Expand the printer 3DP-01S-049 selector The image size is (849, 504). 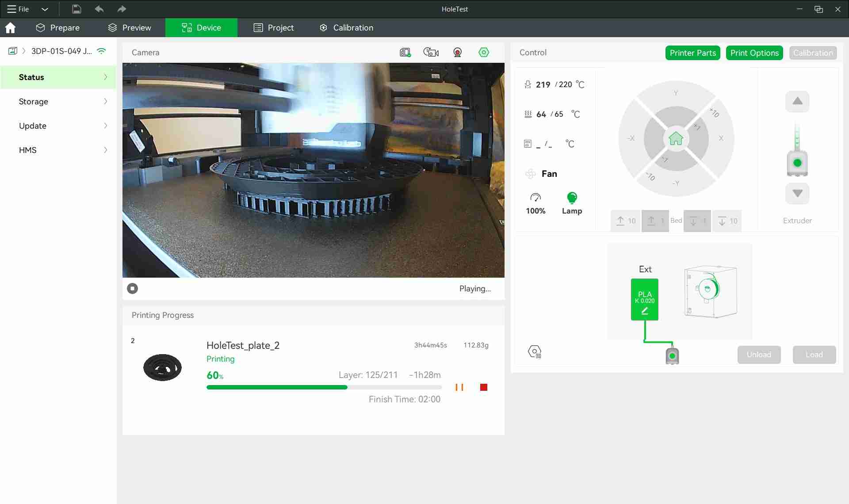click(61, 51)
